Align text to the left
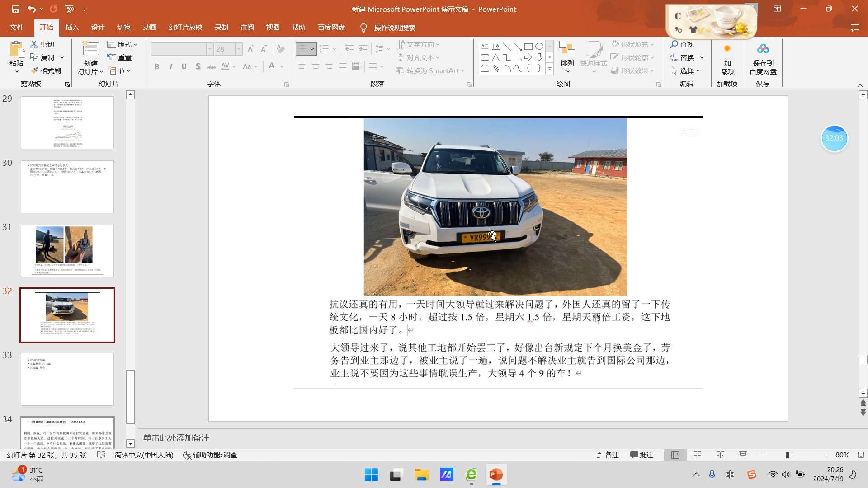The image size is (868, 488). click(302, 66)
